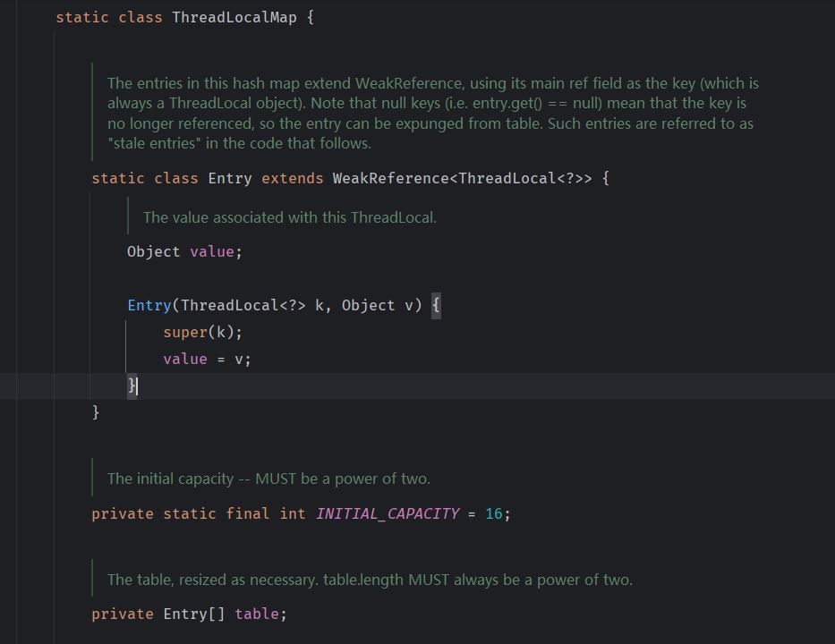Click the blue 'Entry' constructor name

pos(149,305)
